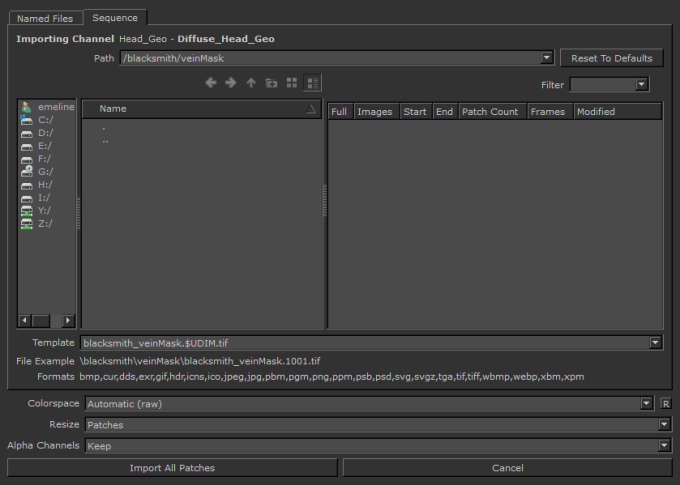The image size is (680, 485).
Task: Open the Alpha Channels Keep dropdown
Action: (x=664, y=446)
